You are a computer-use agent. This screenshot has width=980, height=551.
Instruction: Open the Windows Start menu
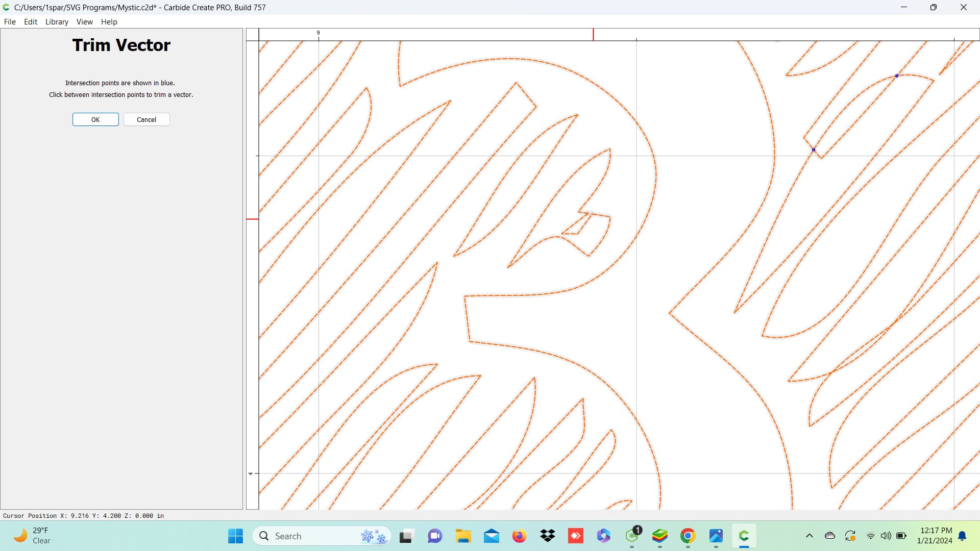click(x=235, y=536)
